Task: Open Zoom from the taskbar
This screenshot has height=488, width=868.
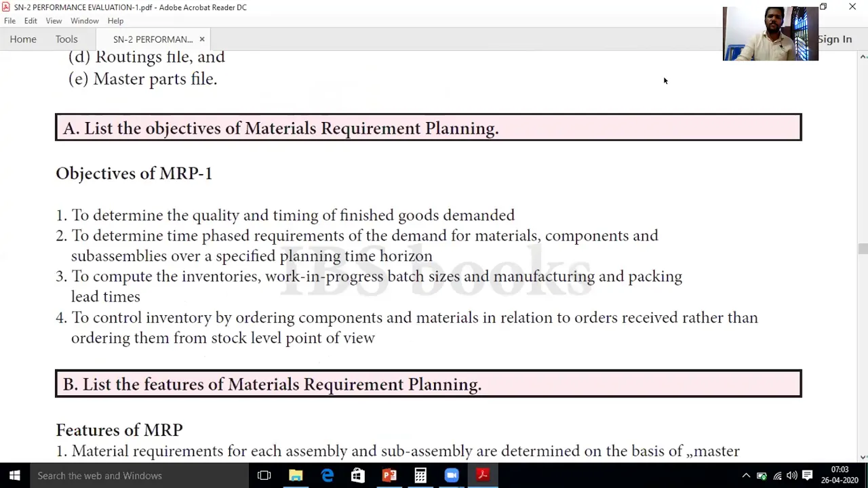Action: (452, 475)
